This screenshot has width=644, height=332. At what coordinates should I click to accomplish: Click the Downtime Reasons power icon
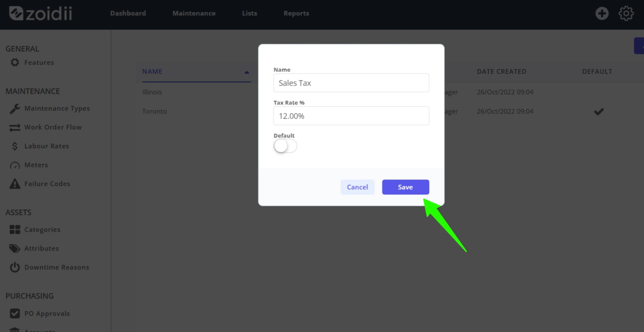click(x=15, y=267)
